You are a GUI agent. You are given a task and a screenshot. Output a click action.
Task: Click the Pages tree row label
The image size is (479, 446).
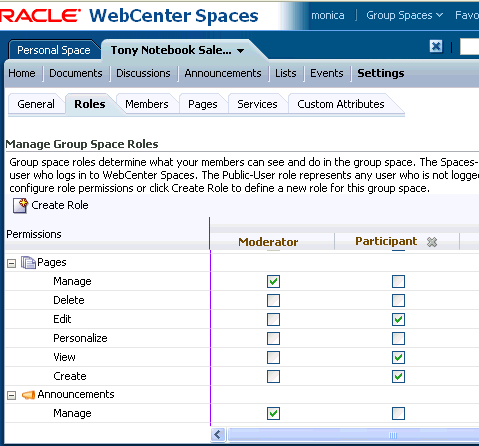coord(52,262)
